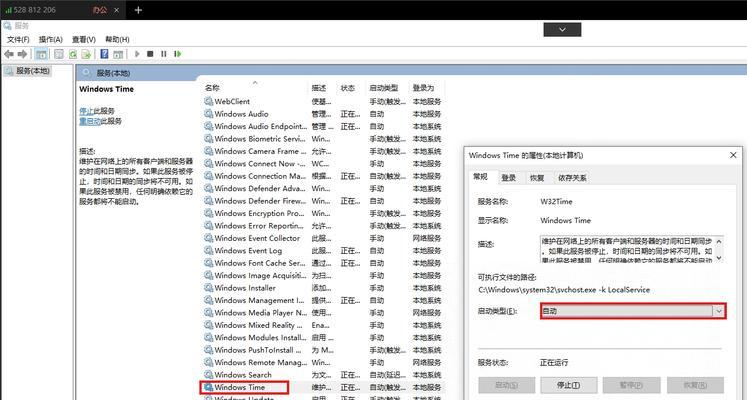Click the Services window title icon
This screenshot has width=747, height=400.
[x=8, y=26]
